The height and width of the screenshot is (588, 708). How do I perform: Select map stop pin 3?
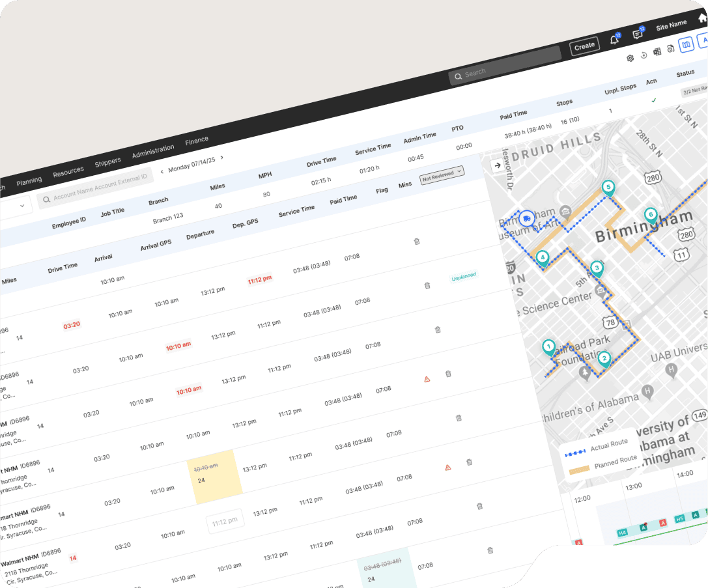[x=597, y=268]
